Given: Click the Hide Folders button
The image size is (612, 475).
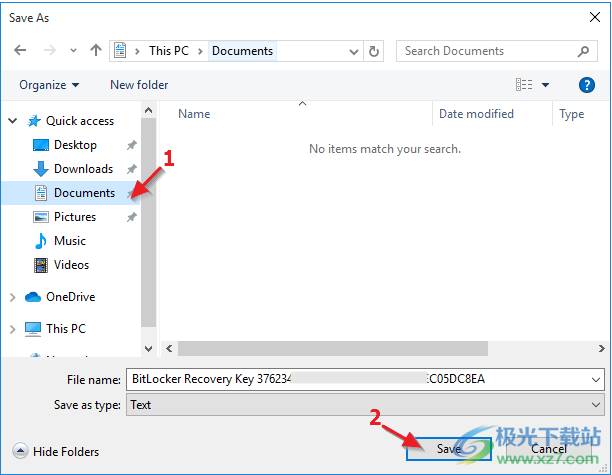Looking at the screenshot, I should click(x=55, y=452).
